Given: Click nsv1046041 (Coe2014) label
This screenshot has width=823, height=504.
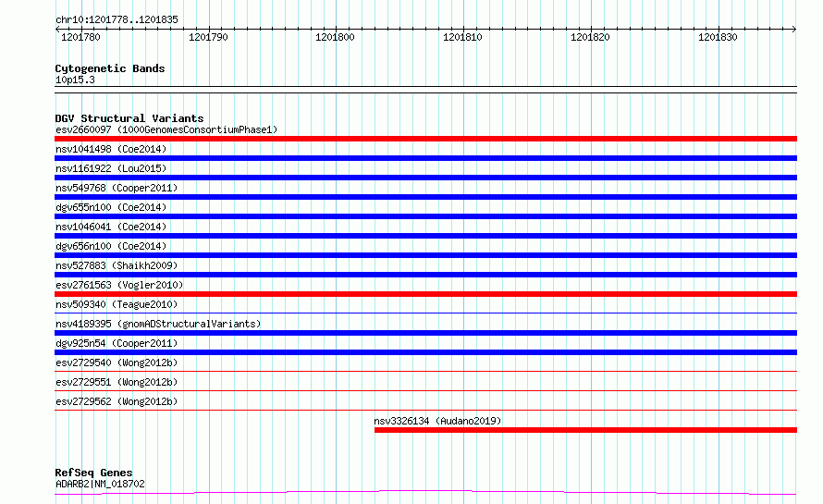Looking at the screenshot, I should click(x=111, y=227).
